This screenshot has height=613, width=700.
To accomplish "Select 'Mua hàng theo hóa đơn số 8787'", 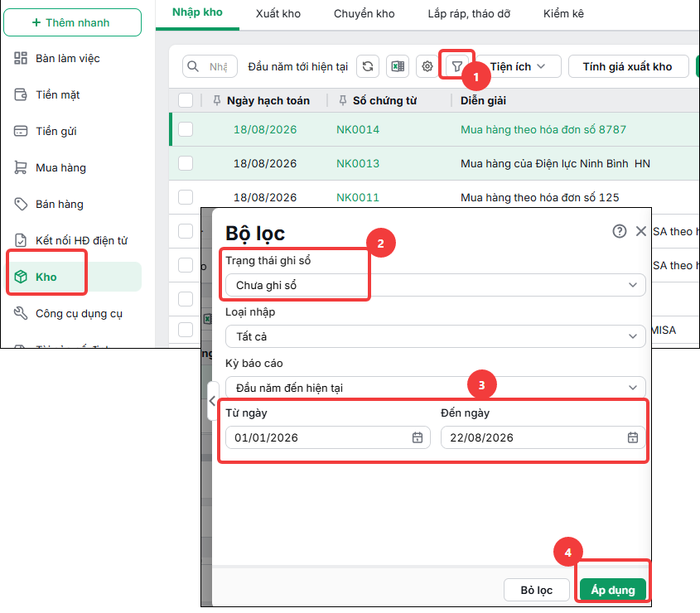I will point(543,129).
